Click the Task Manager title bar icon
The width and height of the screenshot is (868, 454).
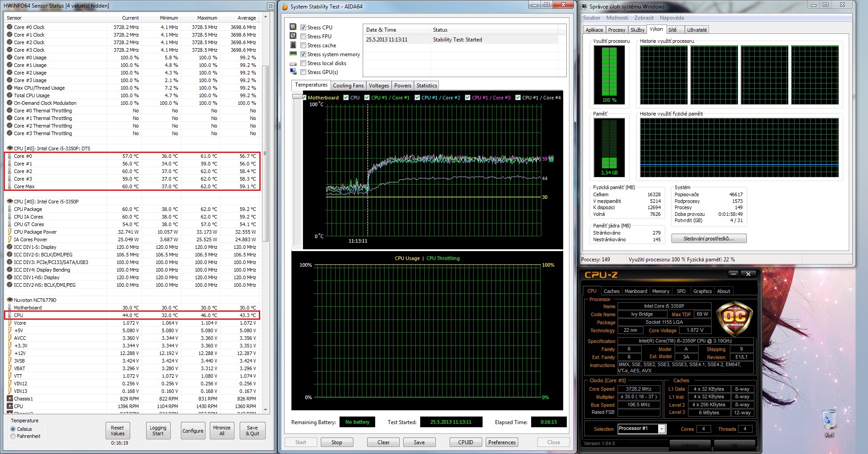[584, 6]
